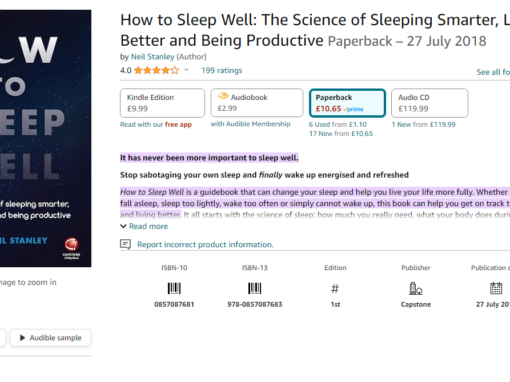Open author Neil Stanley's page
Viewport: 510px width, 382px height.
(x=153, y=57)
